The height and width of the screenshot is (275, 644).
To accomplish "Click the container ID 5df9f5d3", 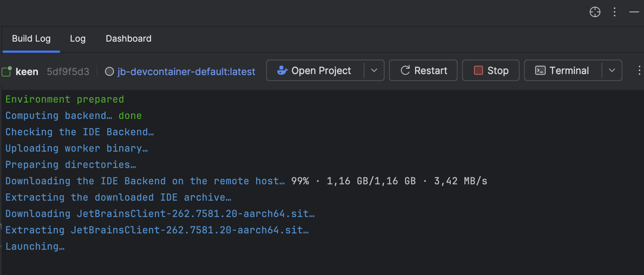I will tap(68, 71).
